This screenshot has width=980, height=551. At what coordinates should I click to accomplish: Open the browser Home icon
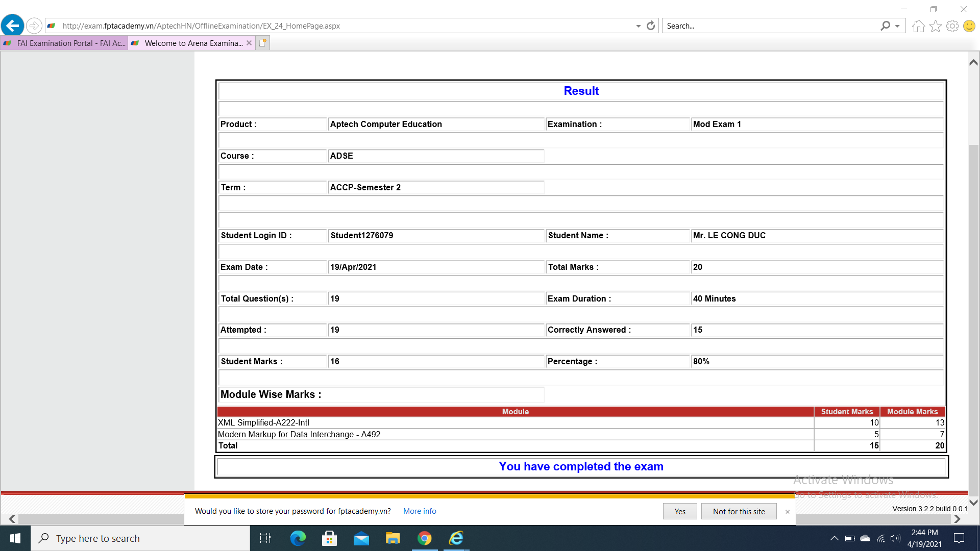pyautogui.click(x=918, y=26)
